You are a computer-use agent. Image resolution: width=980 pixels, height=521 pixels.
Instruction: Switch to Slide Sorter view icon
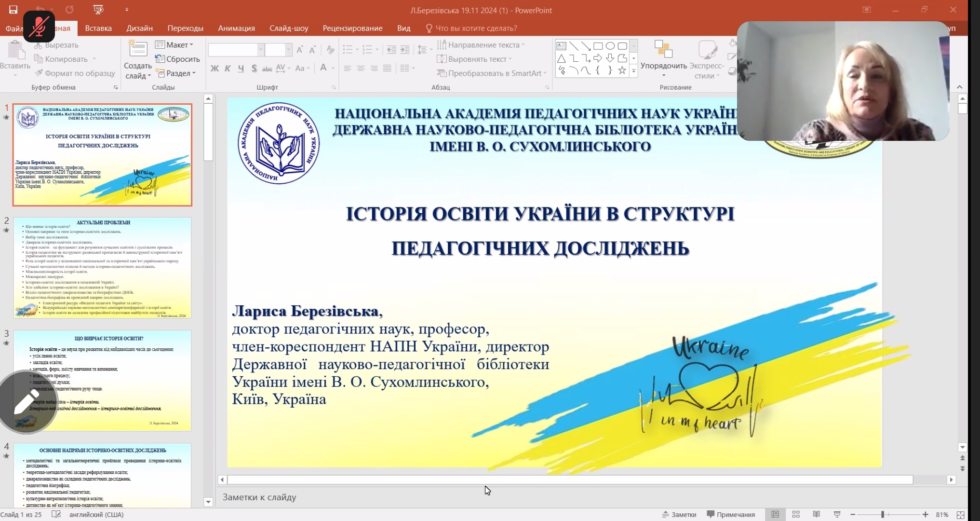click(796, 515)
